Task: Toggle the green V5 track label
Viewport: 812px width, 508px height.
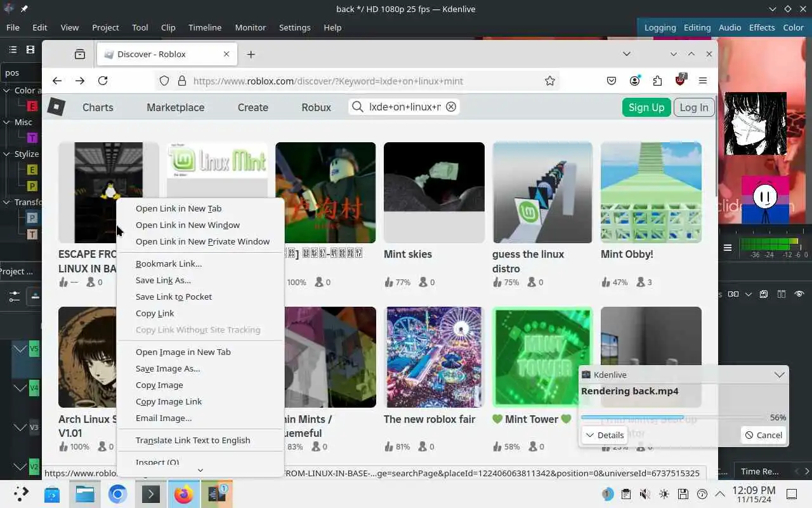Action: [34, 349]
